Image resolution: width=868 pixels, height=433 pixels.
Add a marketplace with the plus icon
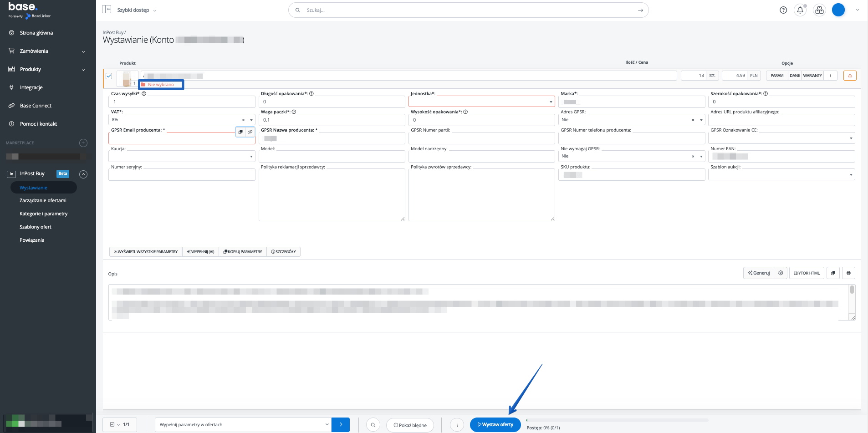[83, 143]
